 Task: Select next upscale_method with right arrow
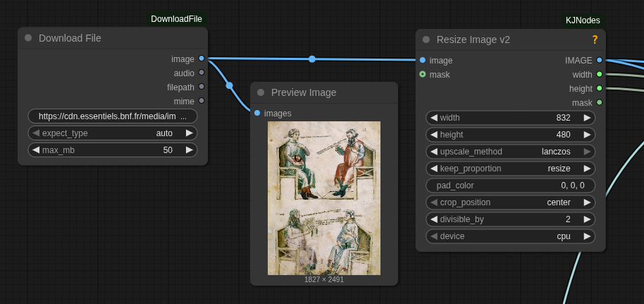588,152
